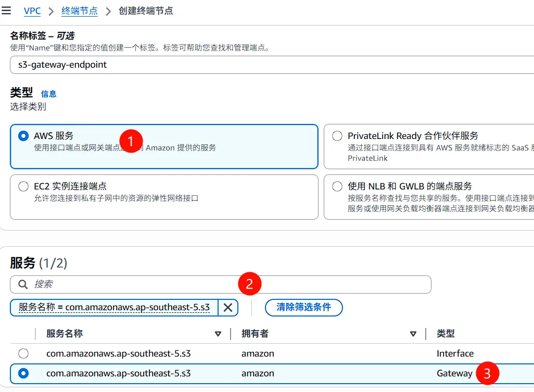The height and width of the screenshot is (392, 534).
Task: Choose the PrivateLink Ready 合作伙伴服务 option
Action: point(338,136)
